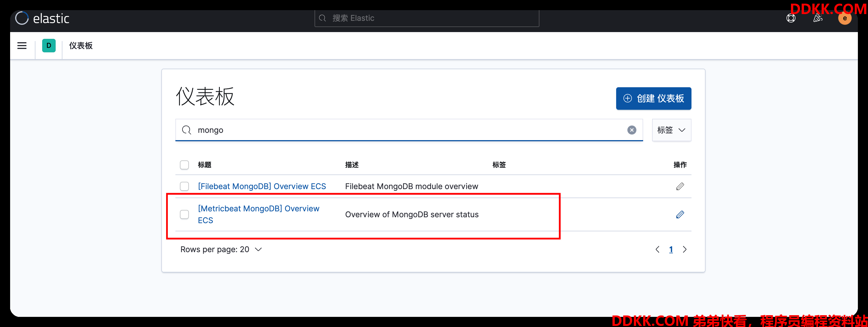The image size is (868, 327).
Task: Click the 描述 column header
Action: tap(352, 165)
